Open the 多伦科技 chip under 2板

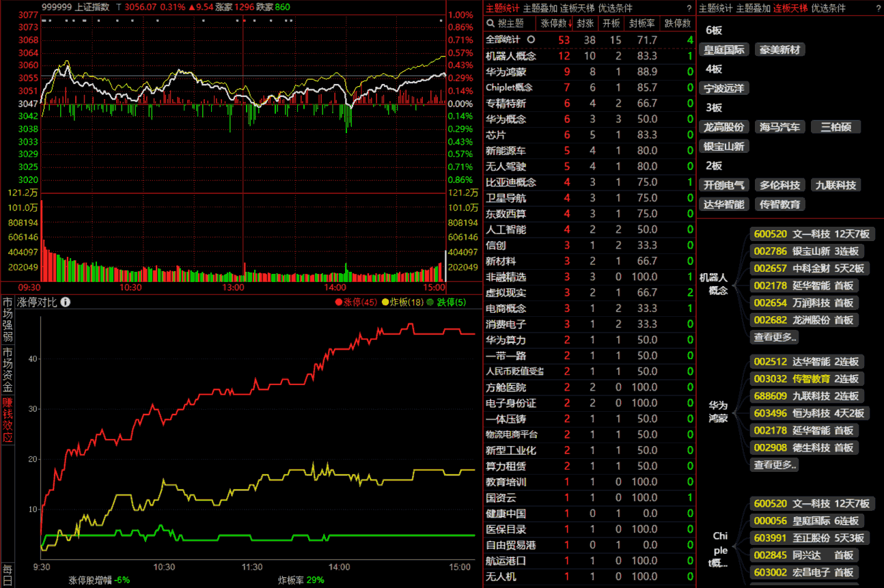click(x=779, y=185)
